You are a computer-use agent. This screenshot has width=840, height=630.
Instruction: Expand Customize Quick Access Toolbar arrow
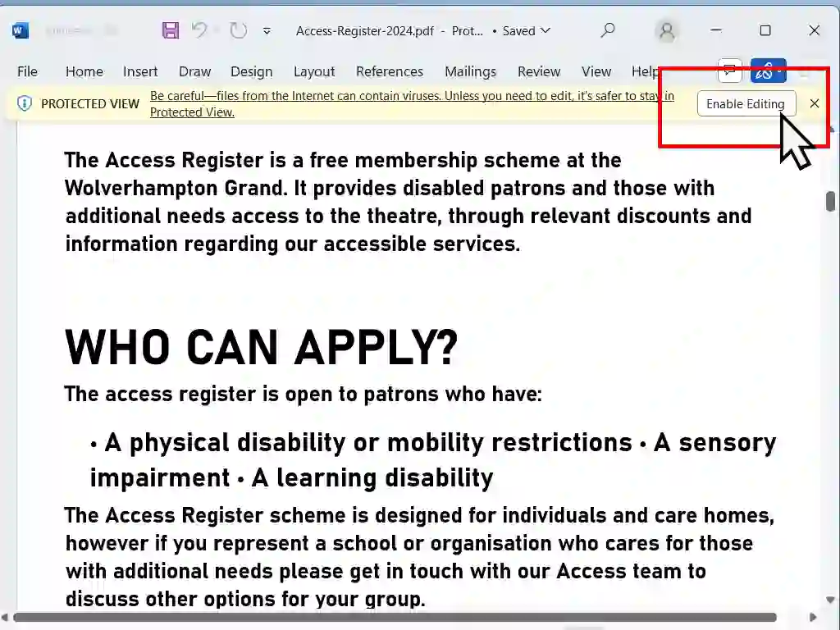pyautogui.click(x=267, y=31)
